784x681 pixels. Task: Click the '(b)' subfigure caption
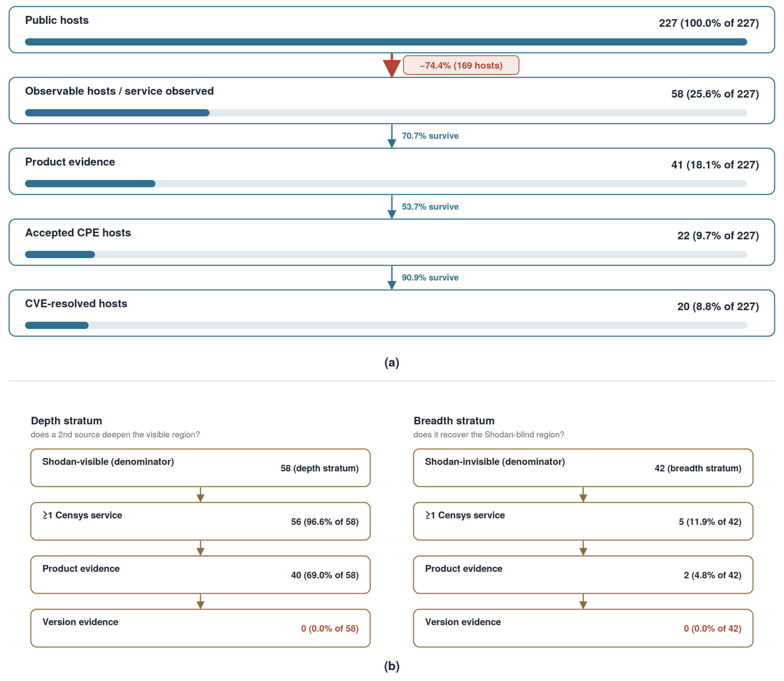pos(392,666)
